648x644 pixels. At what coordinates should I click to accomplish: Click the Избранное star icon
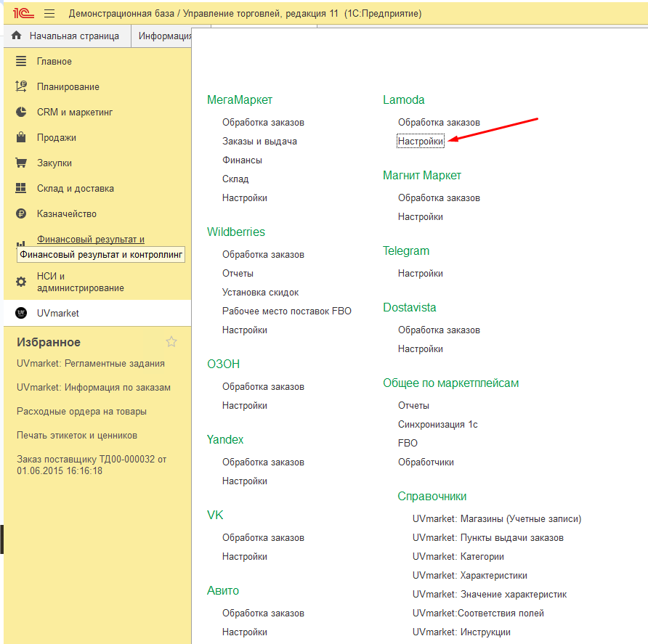[x=171, y=342]
